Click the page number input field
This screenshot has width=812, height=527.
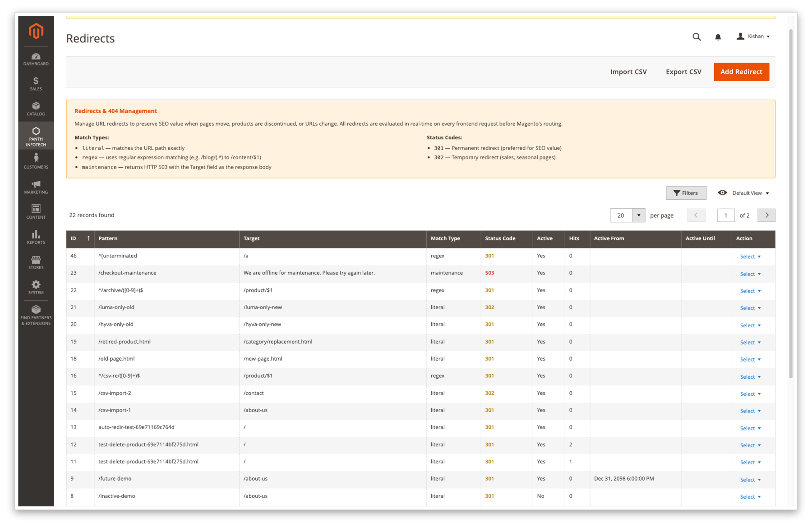(x=725, y=215)
